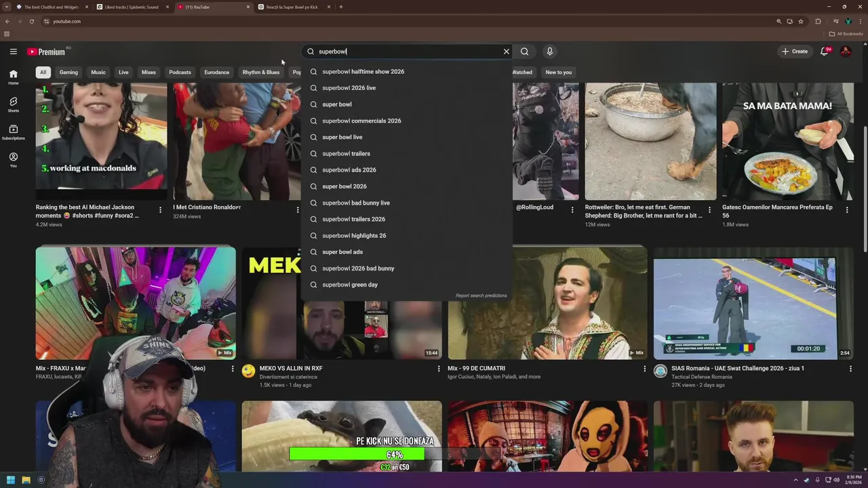Click the MEKO channel avatar
This screenshot has height=488, width=868.
248,371
